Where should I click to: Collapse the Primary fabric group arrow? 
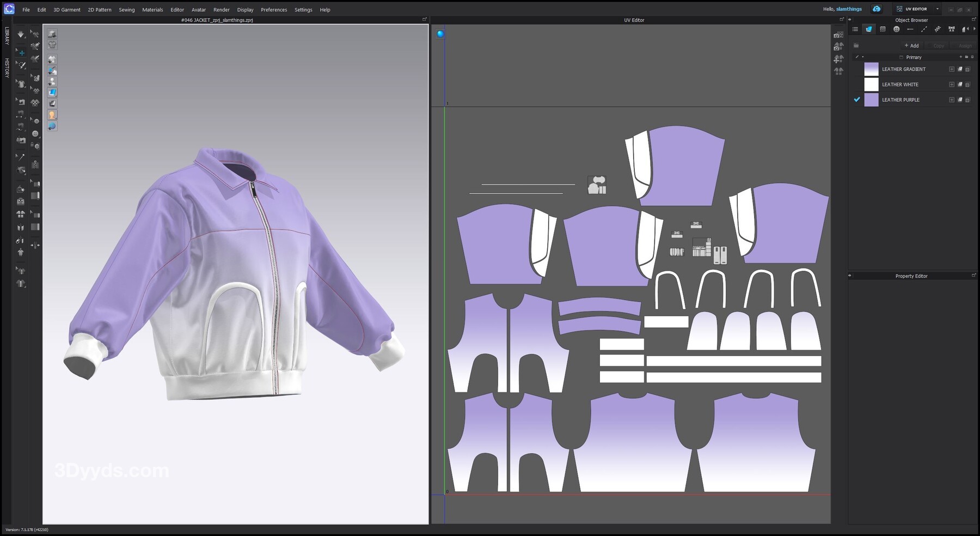863,57
